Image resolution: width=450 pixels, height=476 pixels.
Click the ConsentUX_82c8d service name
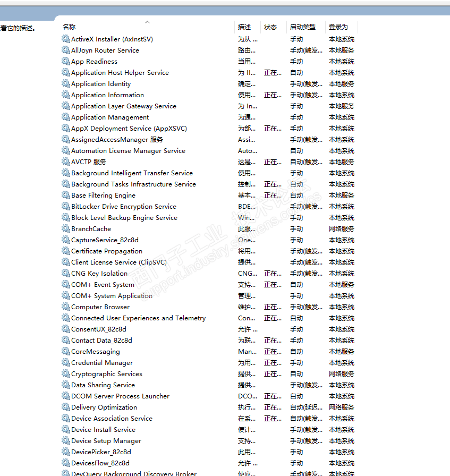(x=99, y=329)
